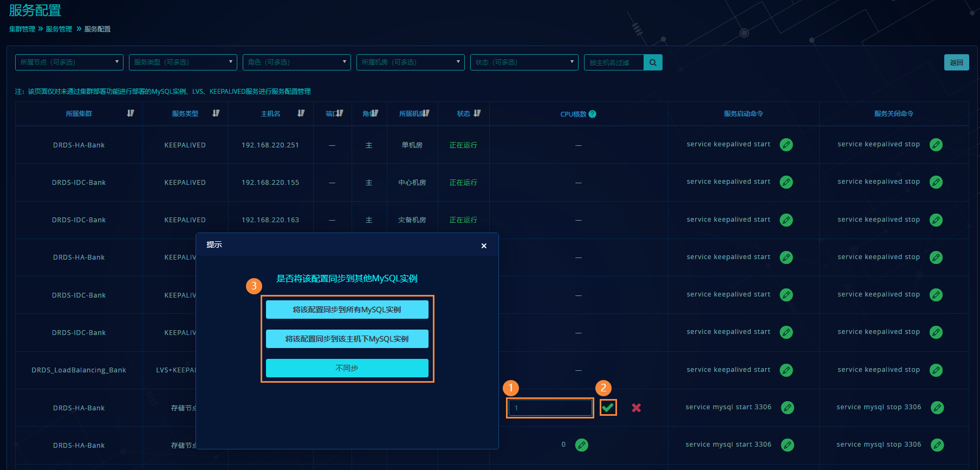The width and height of the screenshot is (980, 470).
Task: Click the 服务关闭命令 column header
Action: tap(894, 114)
